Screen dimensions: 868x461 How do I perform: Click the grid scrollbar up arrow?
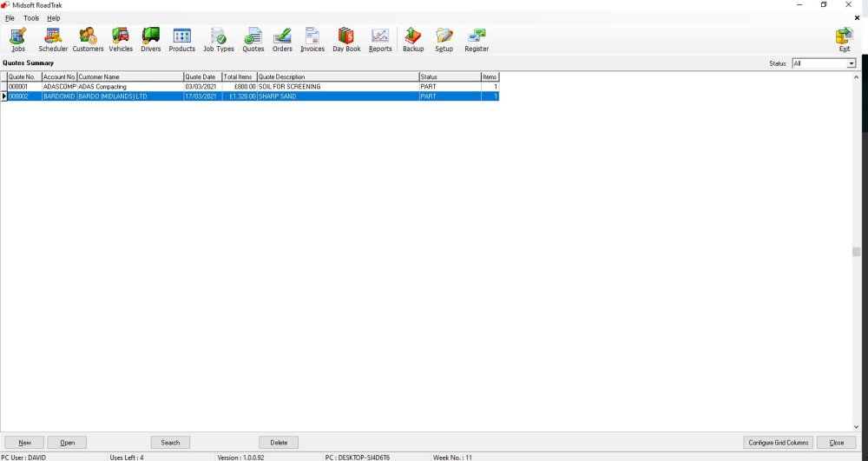(x=856, y=77)
